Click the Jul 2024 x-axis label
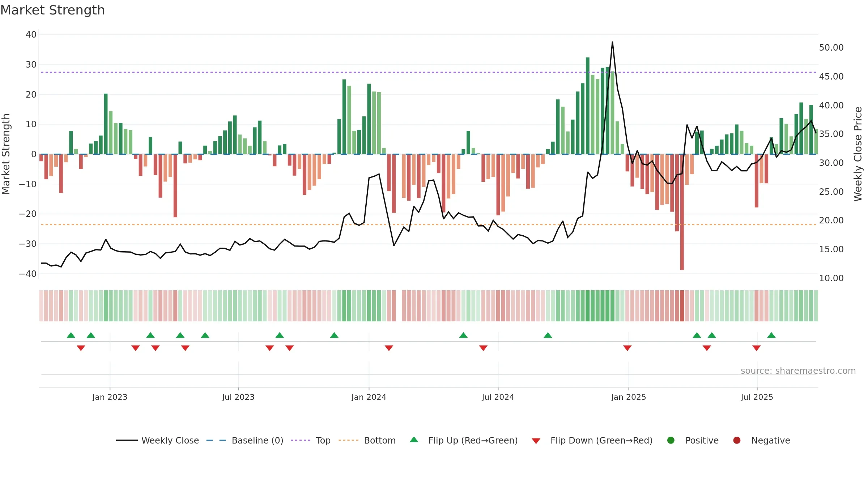The width and height of the screenshot is (868, 488). click(498, 397)
